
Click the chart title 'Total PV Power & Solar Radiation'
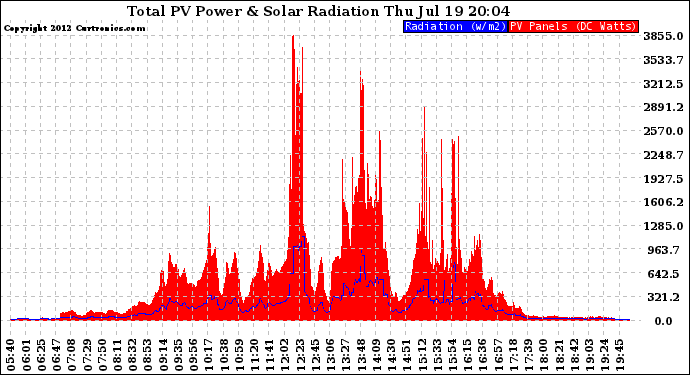(253, 11)
